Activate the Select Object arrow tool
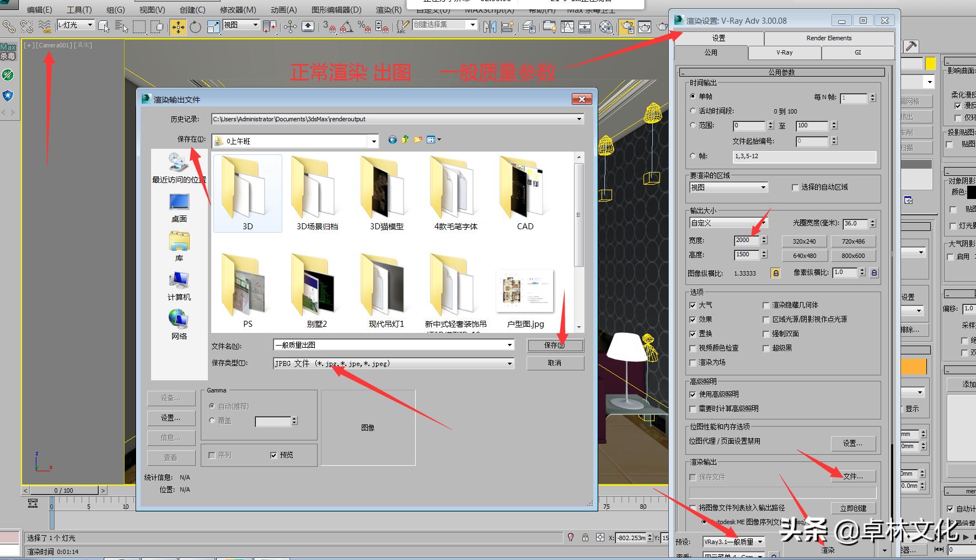The image size is (976, 560). click(104, 26)
